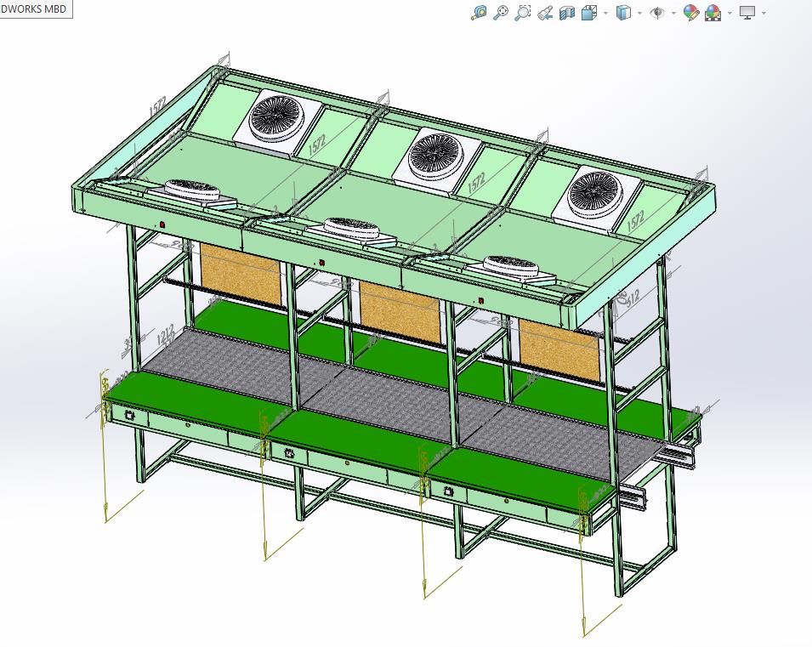Viewport: 812px width, 647px height.
Task: Click the Display Style cube icon
Action: 624,13
